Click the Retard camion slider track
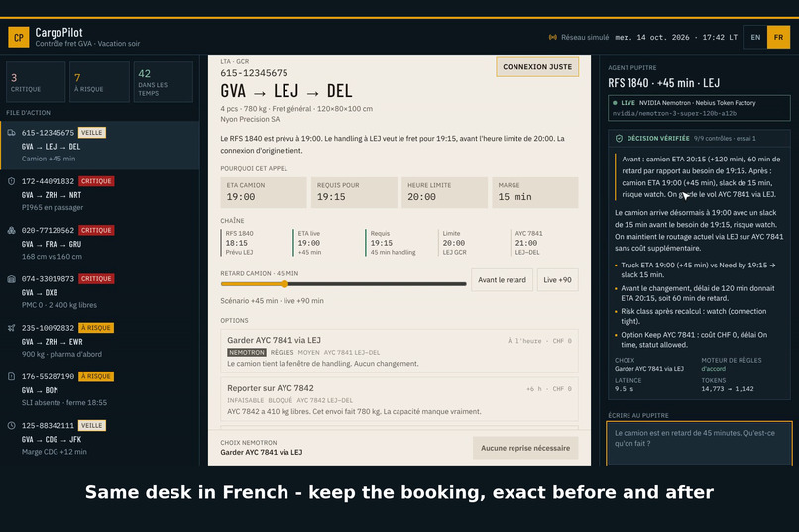 (x=343, y=284)
